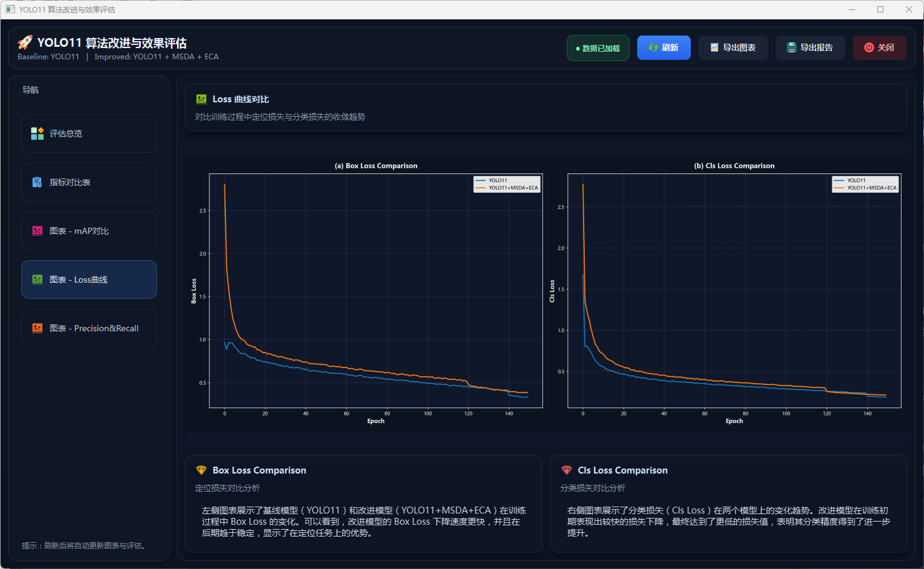Click the 指标对比表 clipboard icon
This screenshot has height=569, width=924.
point(37,182)
